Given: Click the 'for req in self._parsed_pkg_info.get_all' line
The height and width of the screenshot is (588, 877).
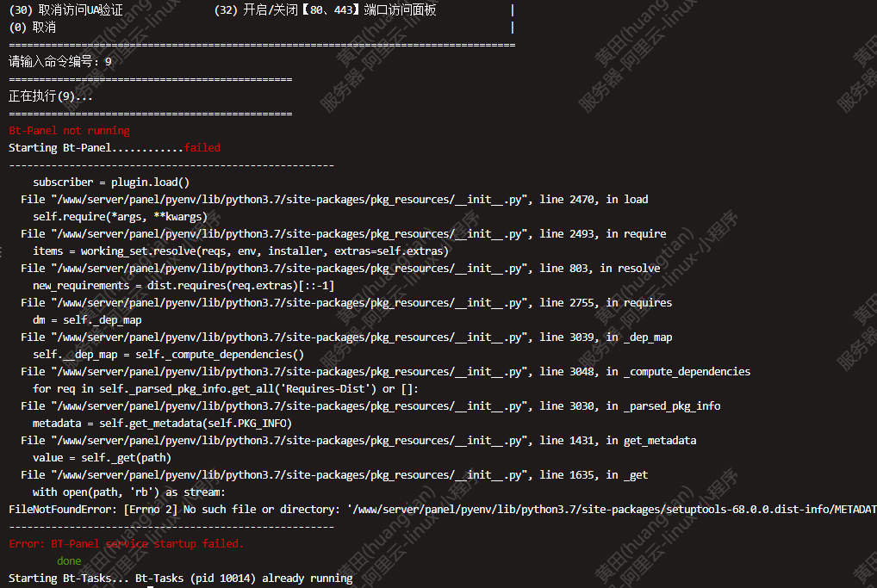Looking at the screenshot, I should (x=226, y=389).
